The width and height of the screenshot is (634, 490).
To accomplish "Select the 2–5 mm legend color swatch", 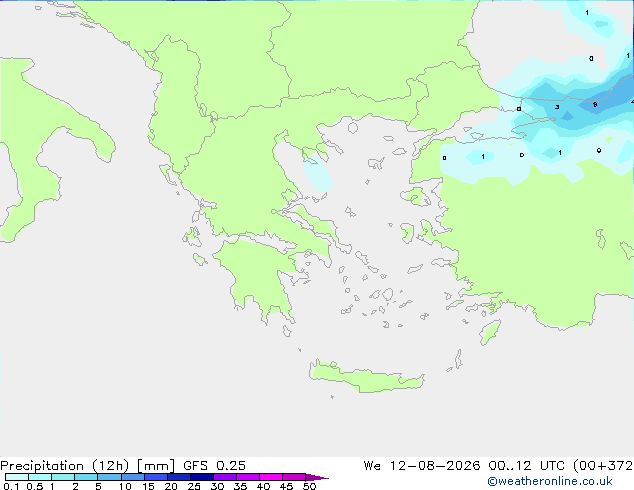I will 86,477.
